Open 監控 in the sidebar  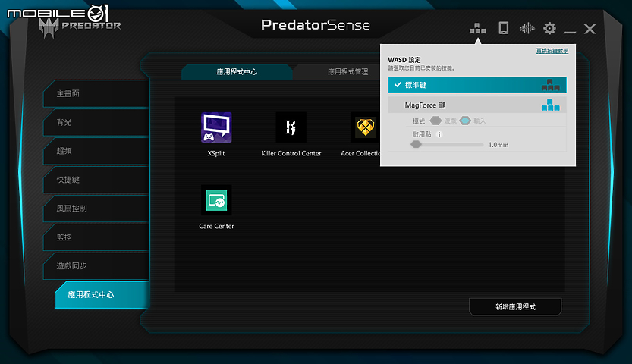(96, 237)
